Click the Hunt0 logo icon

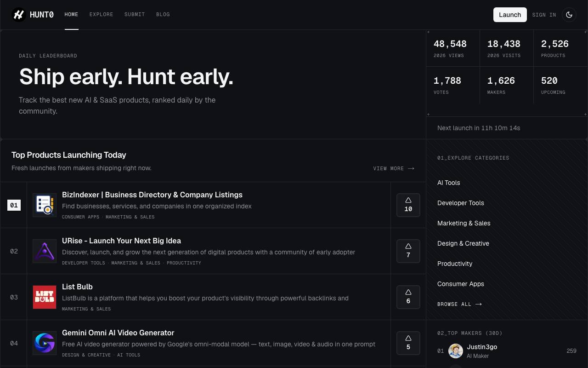(19, 15)
